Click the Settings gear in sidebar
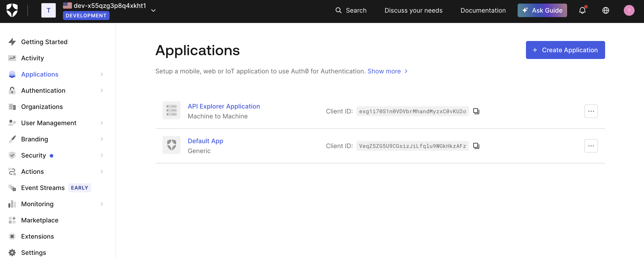This screenshot has width=644, height=258. click(12, 252)
